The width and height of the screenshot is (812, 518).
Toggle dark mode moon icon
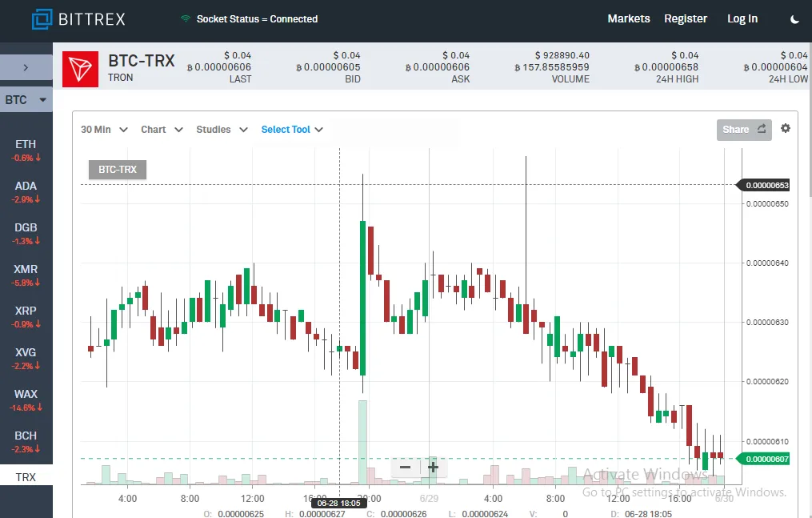coord(794,19)
